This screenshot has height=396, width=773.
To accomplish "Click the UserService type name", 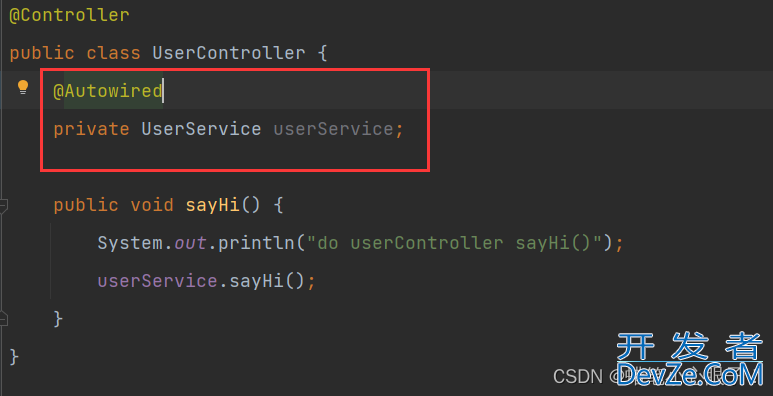I will 201,129.
